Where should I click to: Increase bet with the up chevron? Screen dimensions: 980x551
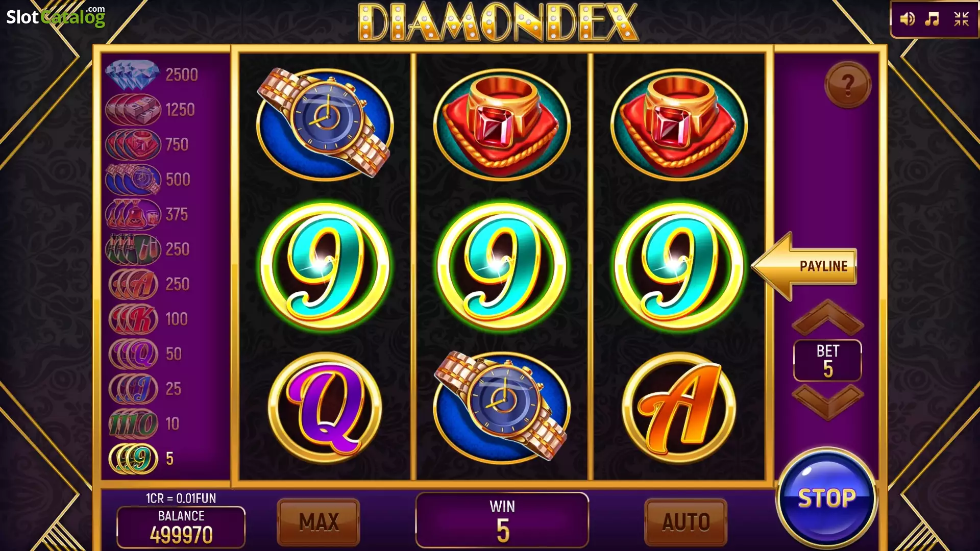827,317
